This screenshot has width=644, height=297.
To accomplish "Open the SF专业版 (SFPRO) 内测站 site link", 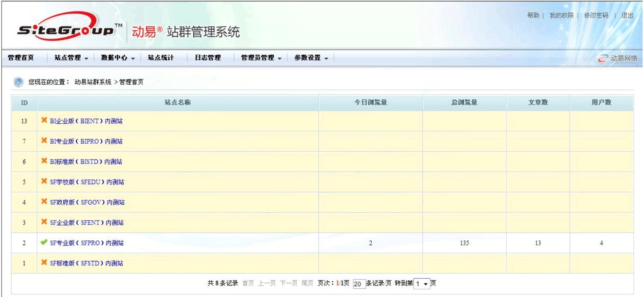I will point(87,243).
